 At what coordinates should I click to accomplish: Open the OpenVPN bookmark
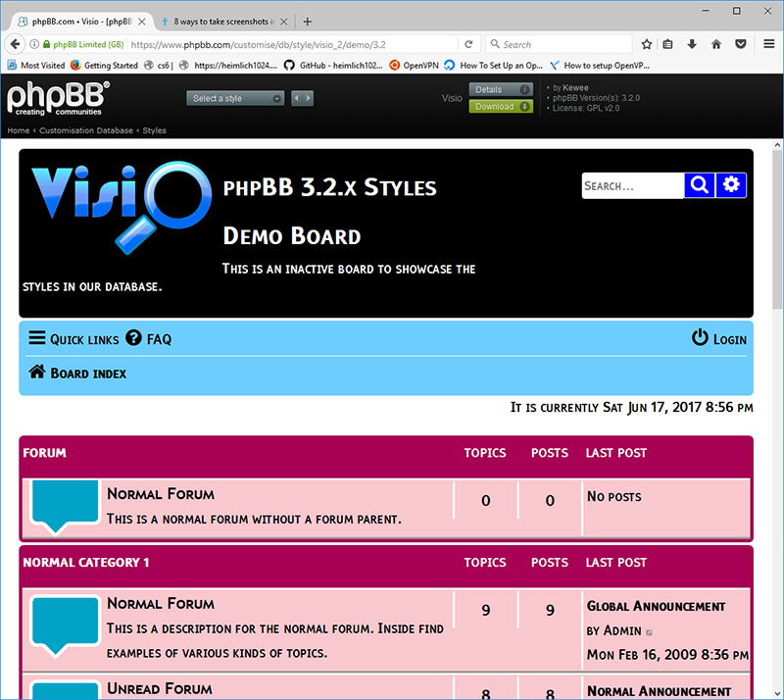pos(414,65)
